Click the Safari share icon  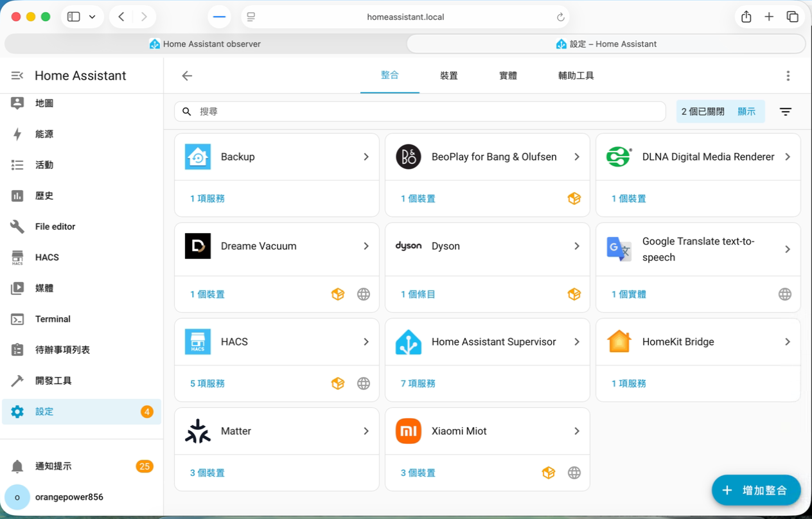[x=746, y=17]
